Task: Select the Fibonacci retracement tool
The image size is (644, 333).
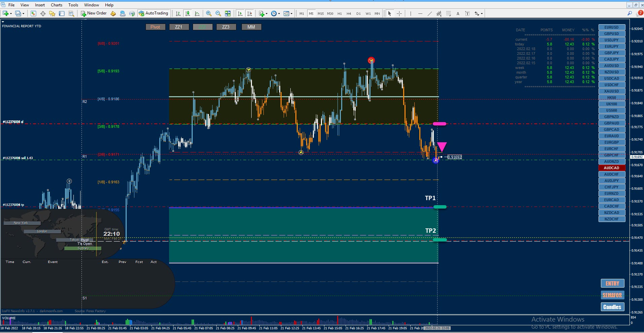Action: point(448,13)
